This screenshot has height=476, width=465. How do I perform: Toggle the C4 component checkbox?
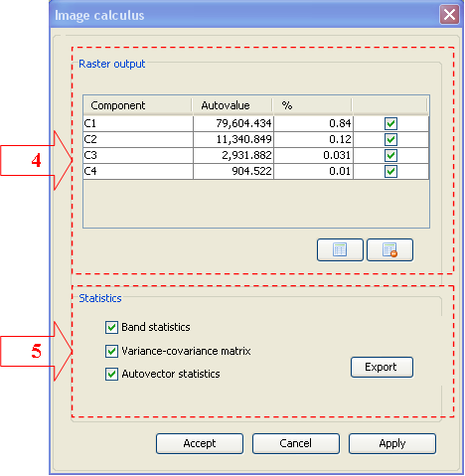click(390, 171)
